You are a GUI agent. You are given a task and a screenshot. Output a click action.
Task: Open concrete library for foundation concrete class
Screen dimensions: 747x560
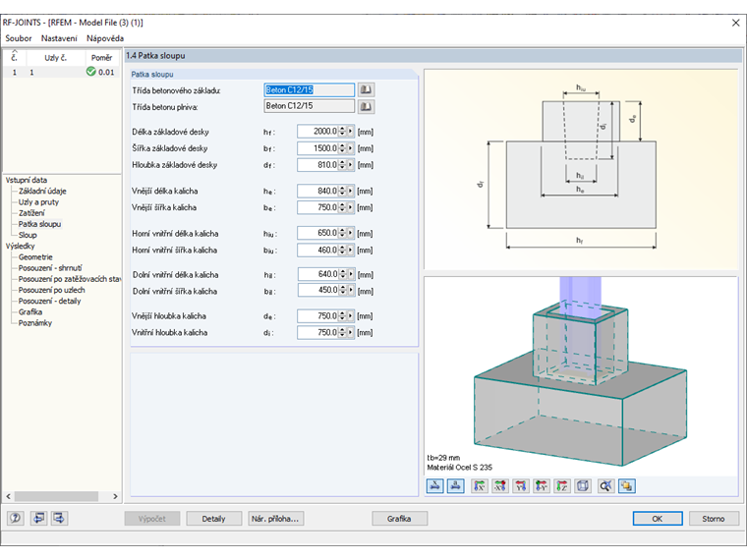[366, 89]
